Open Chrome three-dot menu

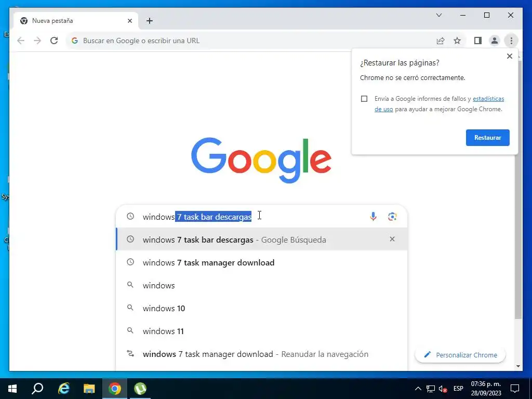[x=511, y=41]
